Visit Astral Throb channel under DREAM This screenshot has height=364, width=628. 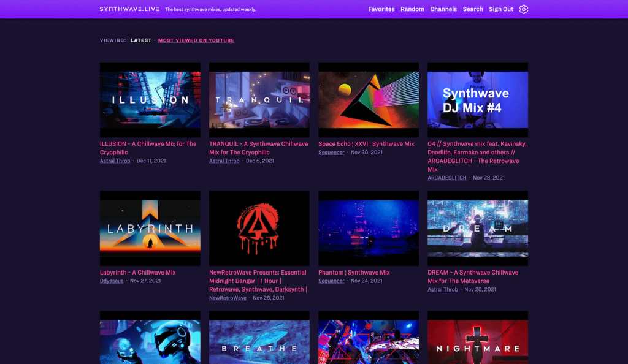coord(443,290)
